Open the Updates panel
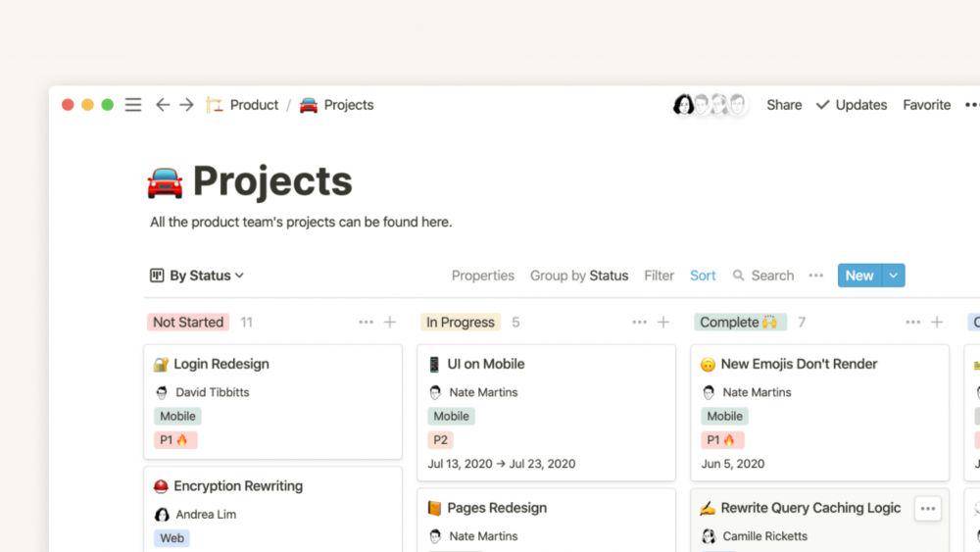 tap(852, 105)
